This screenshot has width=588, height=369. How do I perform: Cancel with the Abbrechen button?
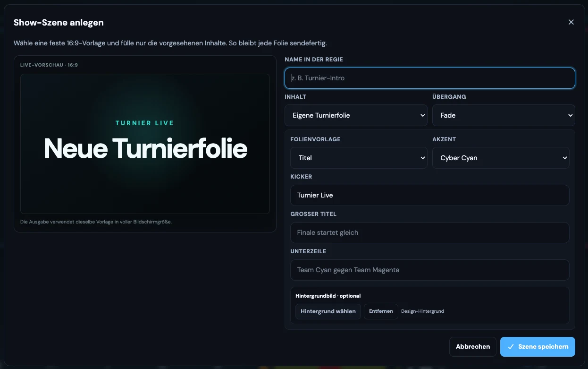[473, 346]
